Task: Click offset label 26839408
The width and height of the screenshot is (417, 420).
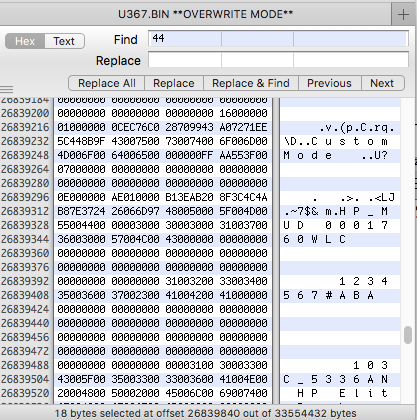Action: [x=25, y=295]
